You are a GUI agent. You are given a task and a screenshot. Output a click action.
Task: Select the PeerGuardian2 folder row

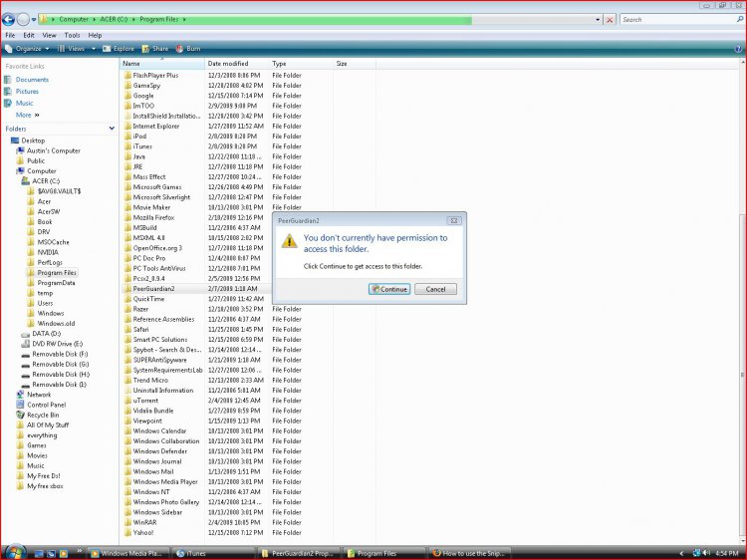tap(196, 289)
